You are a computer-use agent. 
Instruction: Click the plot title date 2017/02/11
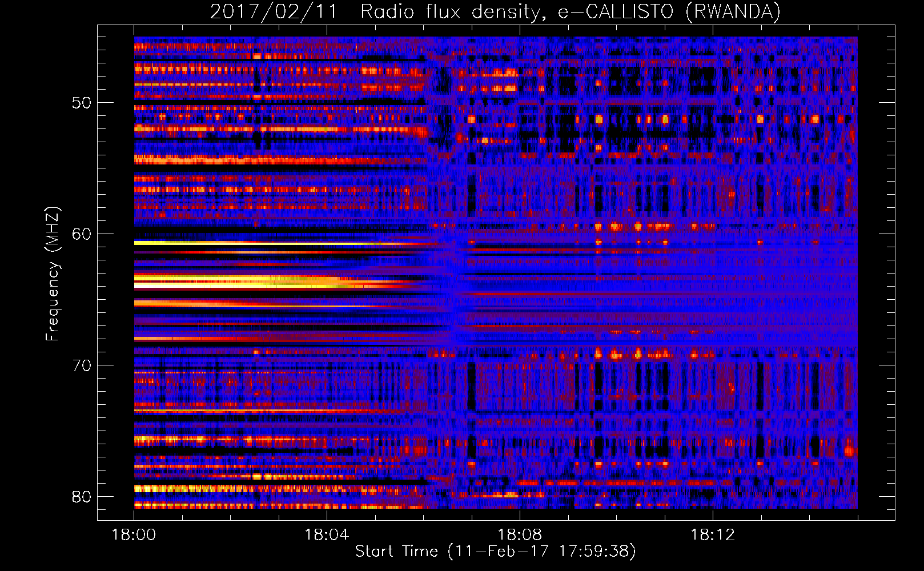click(274, 11)
